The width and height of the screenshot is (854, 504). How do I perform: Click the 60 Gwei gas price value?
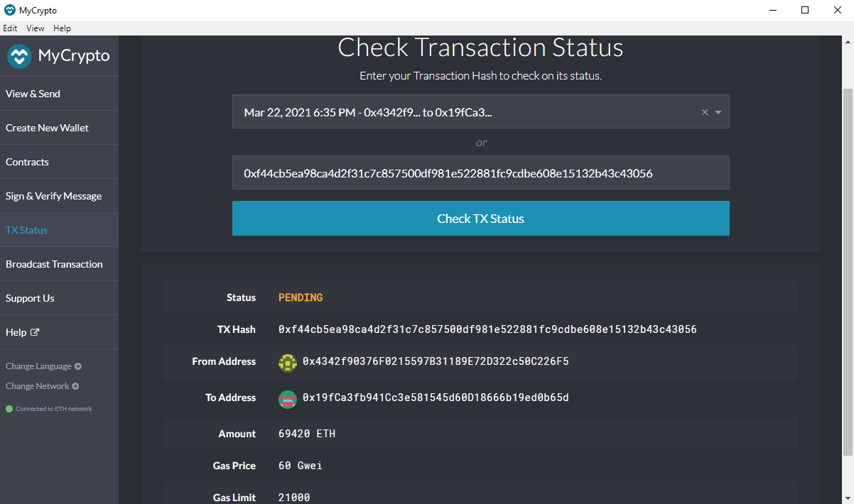pos(301,466)
